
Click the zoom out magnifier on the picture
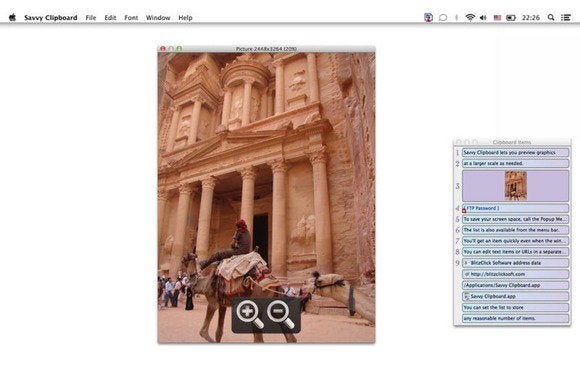(281, 314)
